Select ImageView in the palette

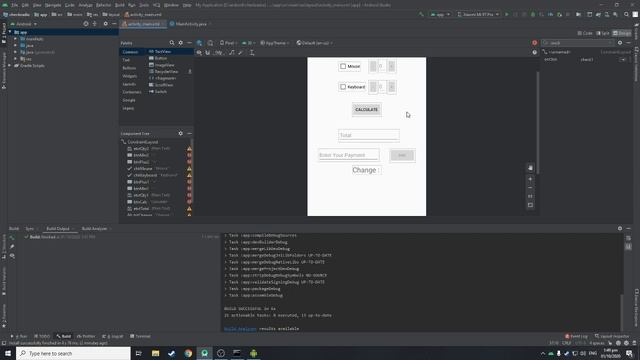164,65
